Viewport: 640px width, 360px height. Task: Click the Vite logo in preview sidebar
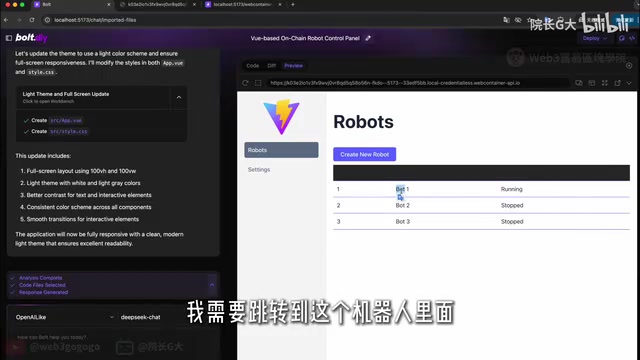tap(281, 117)
